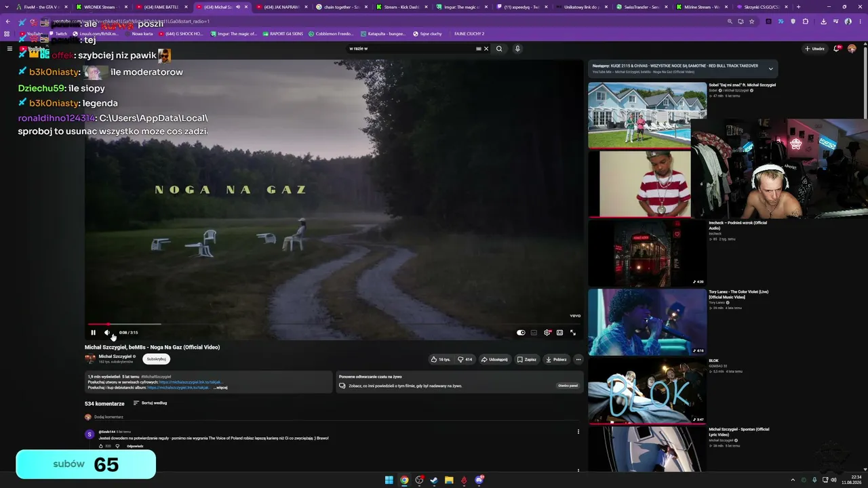The image size is (868, 488).
Task: Start voice search with the microphone
Action: 517,49
